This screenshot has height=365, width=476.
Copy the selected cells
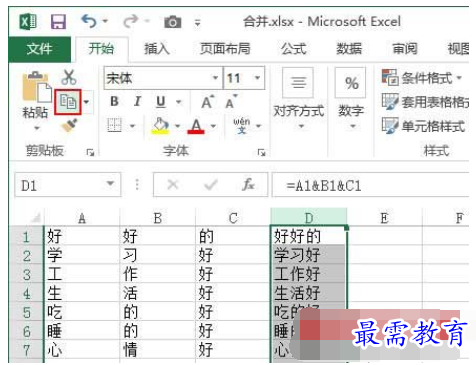68,102
